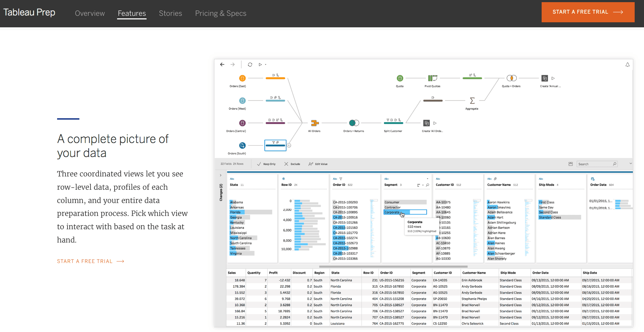
Task: Select Florida in the State column
Action: tap(251, 212)
